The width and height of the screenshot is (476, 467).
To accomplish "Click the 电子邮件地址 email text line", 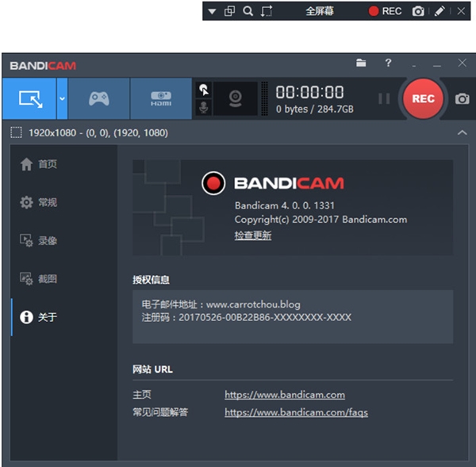I will (x=221, y=304).
